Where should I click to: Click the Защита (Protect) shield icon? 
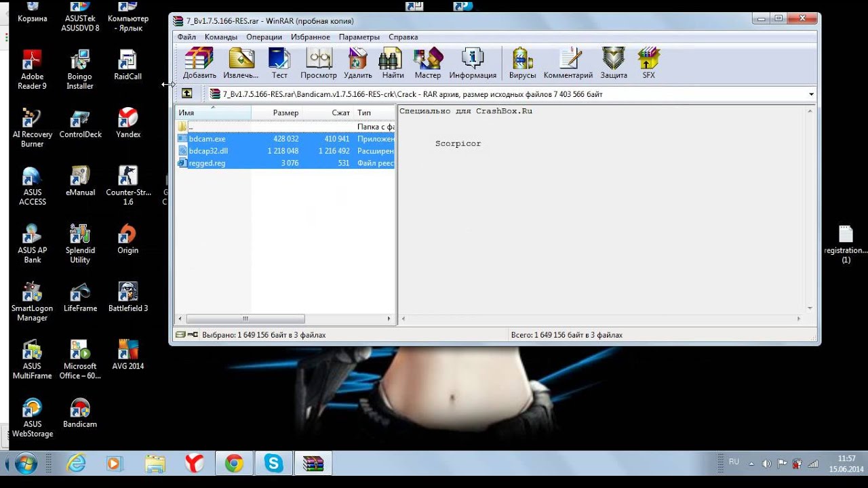pos(614,62)
